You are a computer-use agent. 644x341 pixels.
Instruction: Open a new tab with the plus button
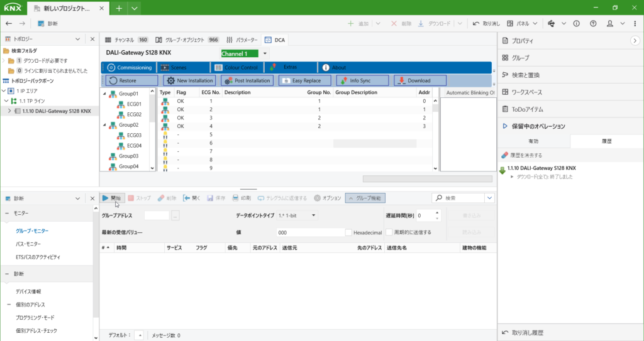click(119, 8)
